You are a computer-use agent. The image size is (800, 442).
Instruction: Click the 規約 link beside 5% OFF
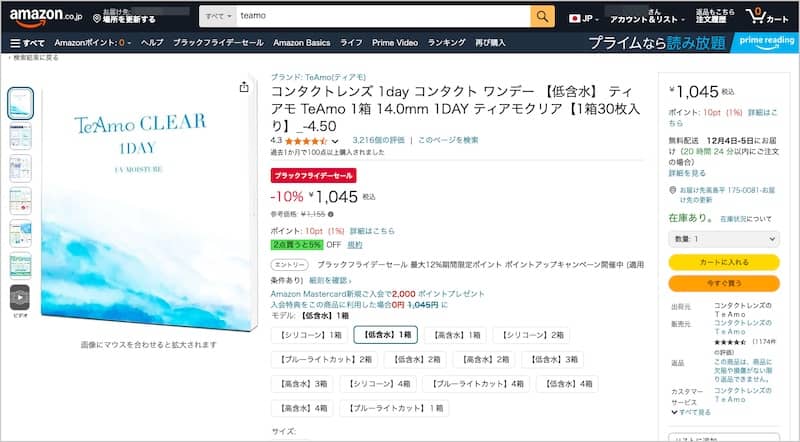point(355,245)
